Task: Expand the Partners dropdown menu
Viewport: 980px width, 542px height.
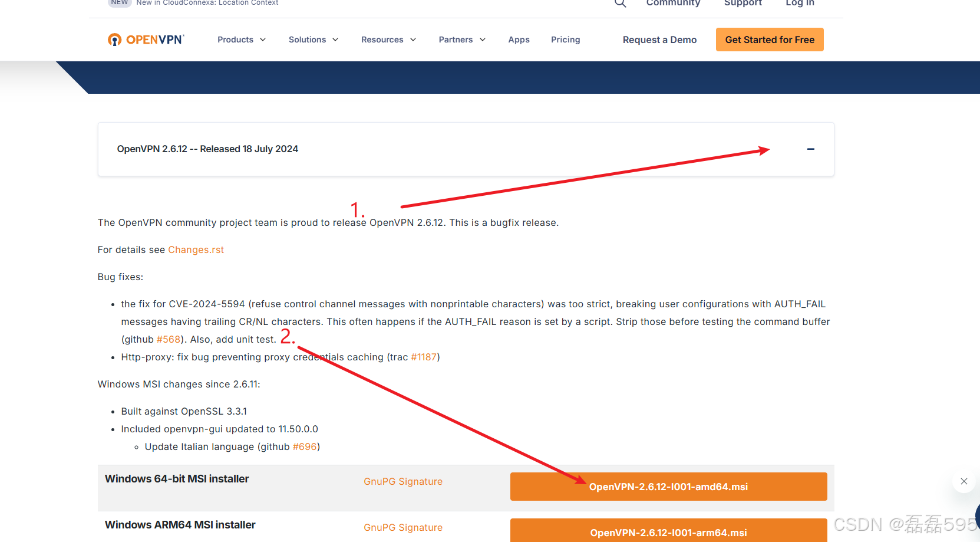Action: [463, 40]
